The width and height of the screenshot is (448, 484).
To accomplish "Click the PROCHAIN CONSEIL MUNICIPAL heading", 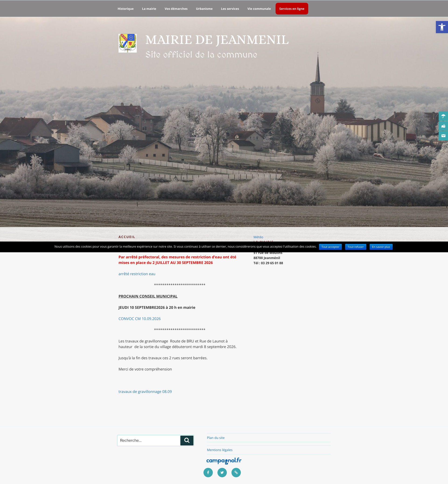I will click(x=148, y=296).
